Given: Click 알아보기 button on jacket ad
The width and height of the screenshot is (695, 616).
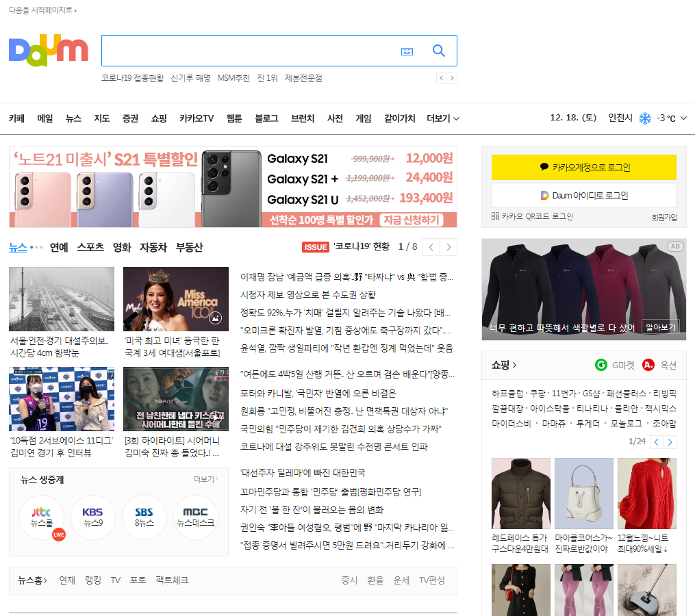Looking at the screenshot, I should [x=661, y=327].
